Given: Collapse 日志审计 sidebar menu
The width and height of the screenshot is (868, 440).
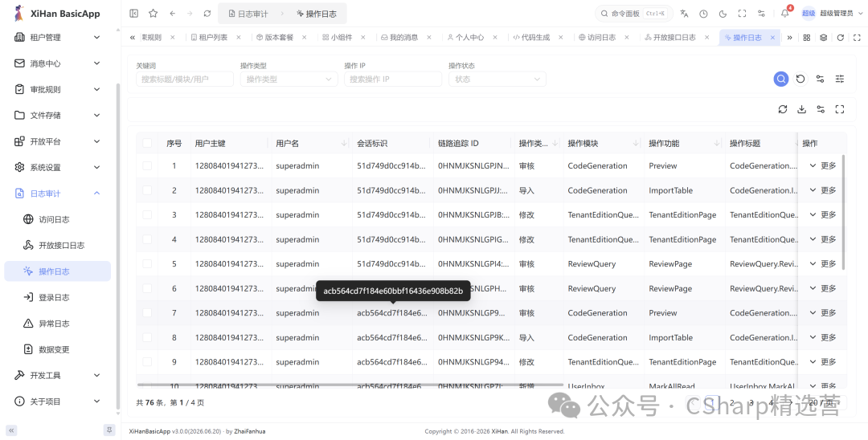Looking at the screenshot, I should [x=58, y=194].
